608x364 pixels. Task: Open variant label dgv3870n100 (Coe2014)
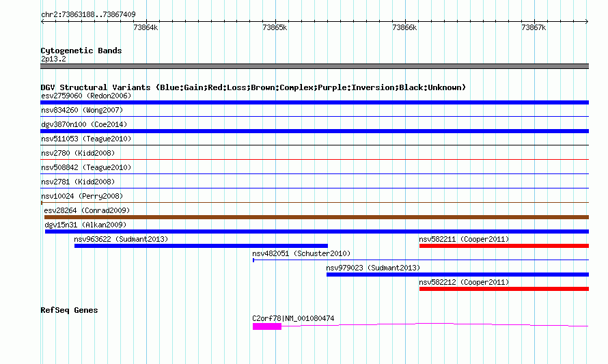click(x=84, y=124)
